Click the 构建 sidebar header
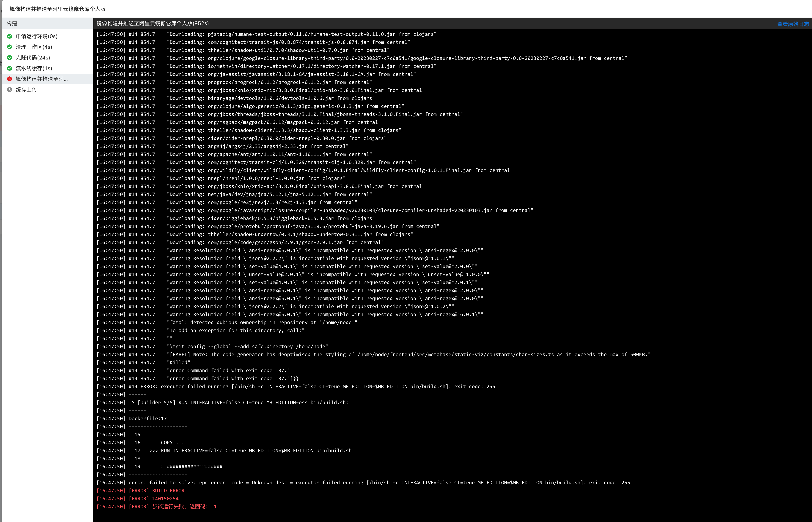This screenshot has width=812, height=522. point(12,23)
